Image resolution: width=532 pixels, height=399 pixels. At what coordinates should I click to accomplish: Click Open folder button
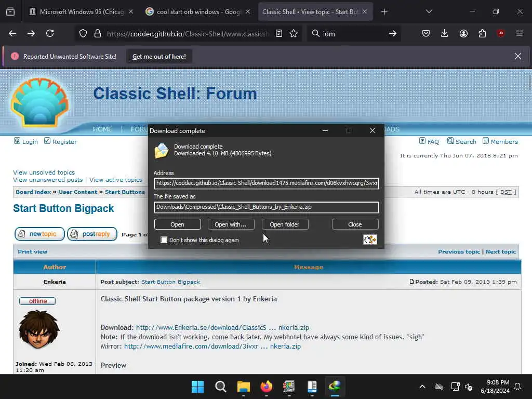tap(285, 224)
